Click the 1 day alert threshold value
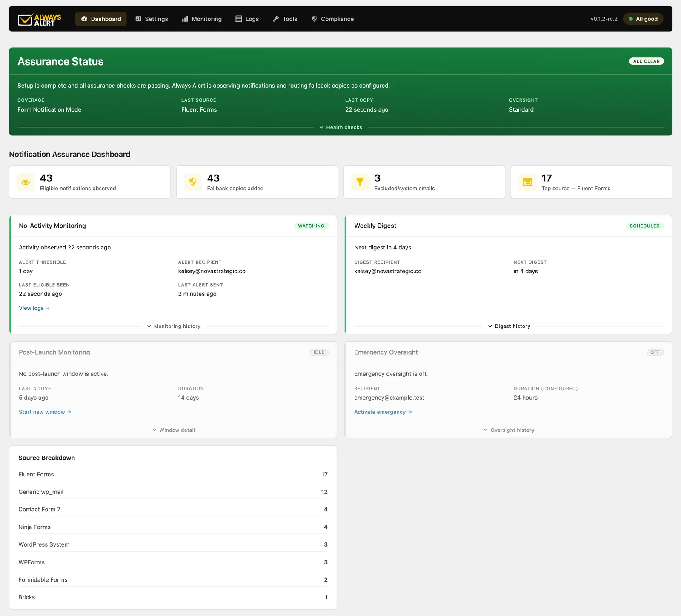 tap(26, 271)
